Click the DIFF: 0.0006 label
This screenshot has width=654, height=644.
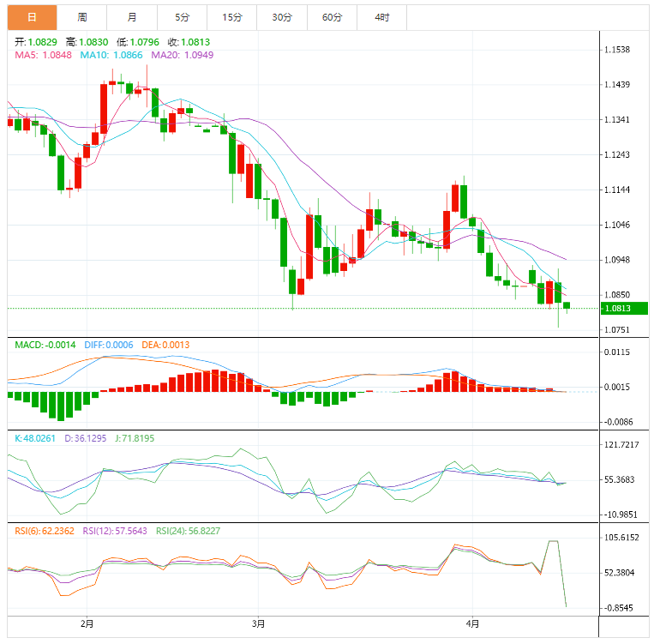click(x=109, y=346)
